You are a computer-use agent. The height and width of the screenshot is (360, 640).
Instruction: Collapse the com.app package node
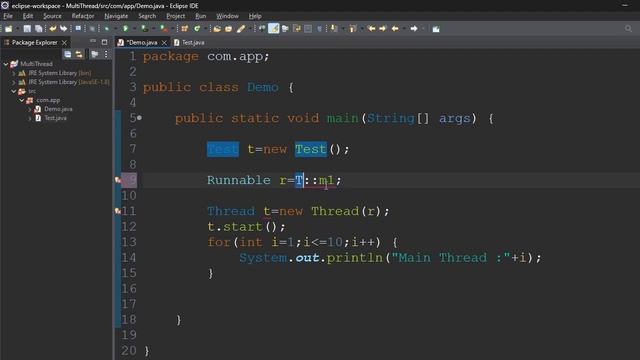22,100
